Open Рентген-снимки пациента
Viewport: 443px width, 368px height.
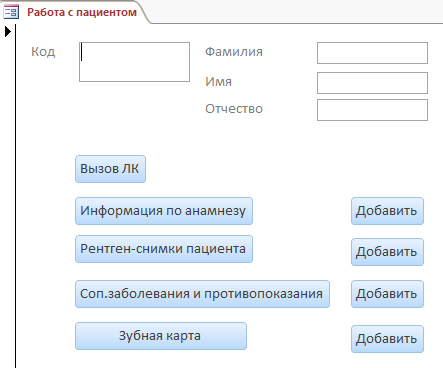tap(164, 249)
